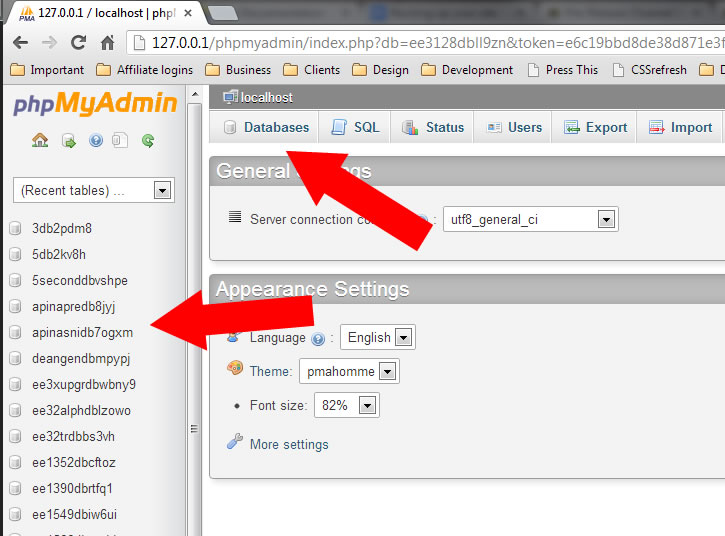725x536 pixels.
Task: Reload navigation frame with green refresh icon
Action: coord(148,141)
